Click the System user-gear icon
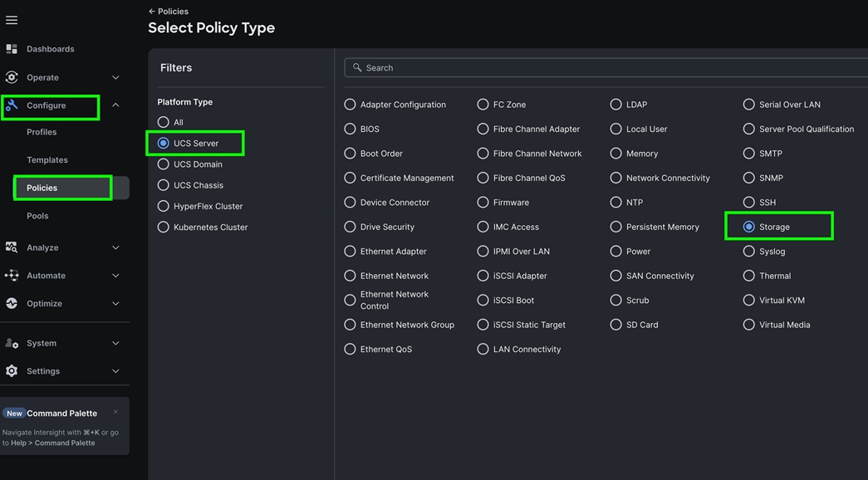The height and width of the screenshot is (480, 868). [12, 343]
